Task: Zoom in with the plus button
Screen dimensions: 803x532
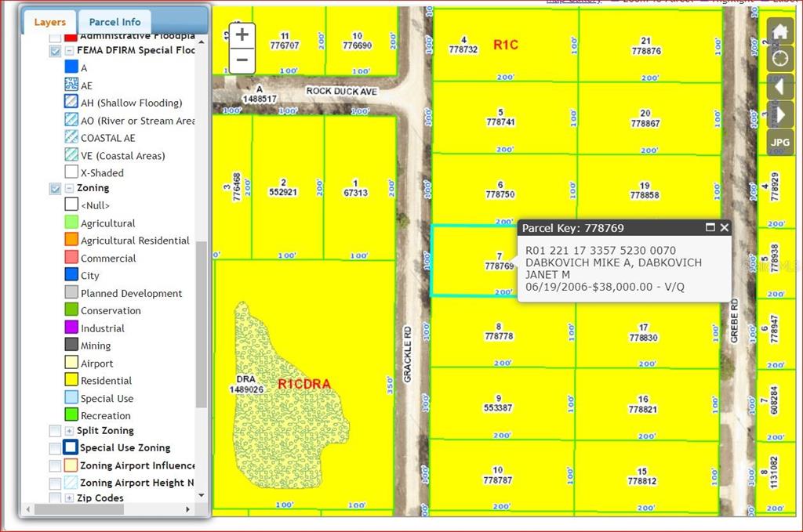Action: pos(242,35)
